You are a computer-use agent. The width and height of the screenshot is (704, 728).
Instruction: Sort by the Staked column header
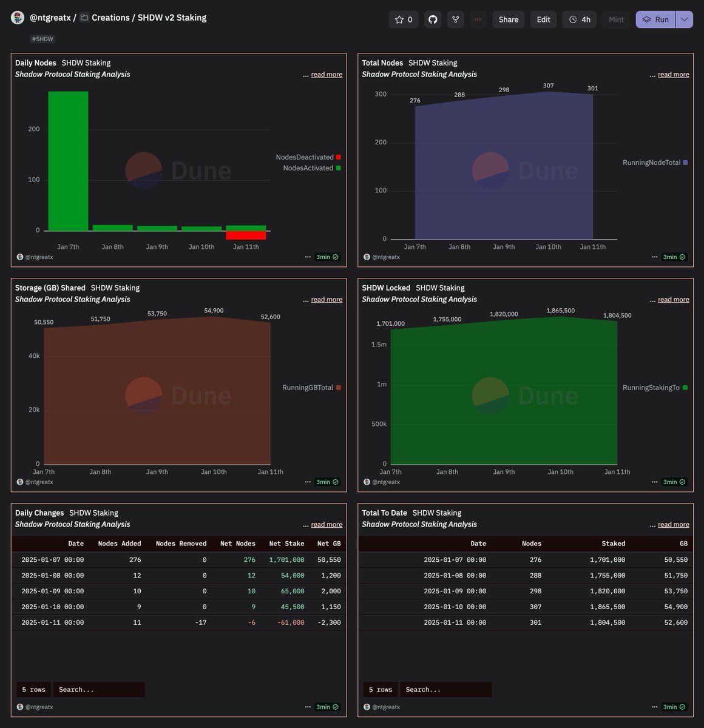(x=613, y=544)
